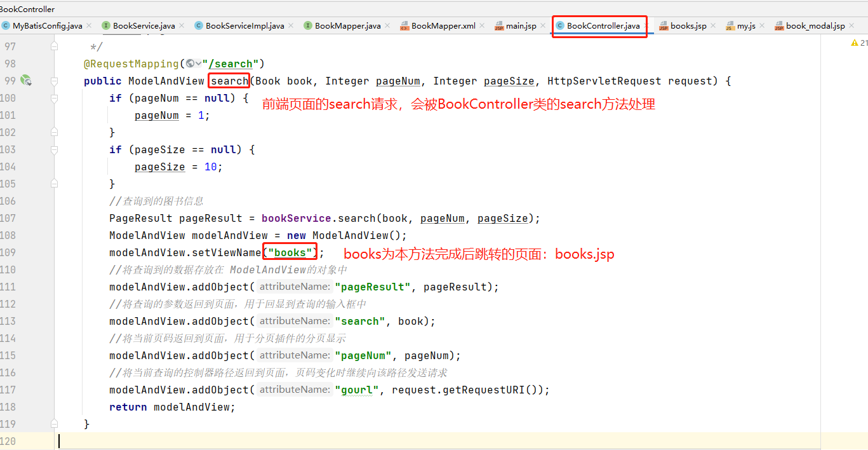Open the warnings indicator showing 21 problems
This screenshot has height=450, width=868.
tap(859, 43)
